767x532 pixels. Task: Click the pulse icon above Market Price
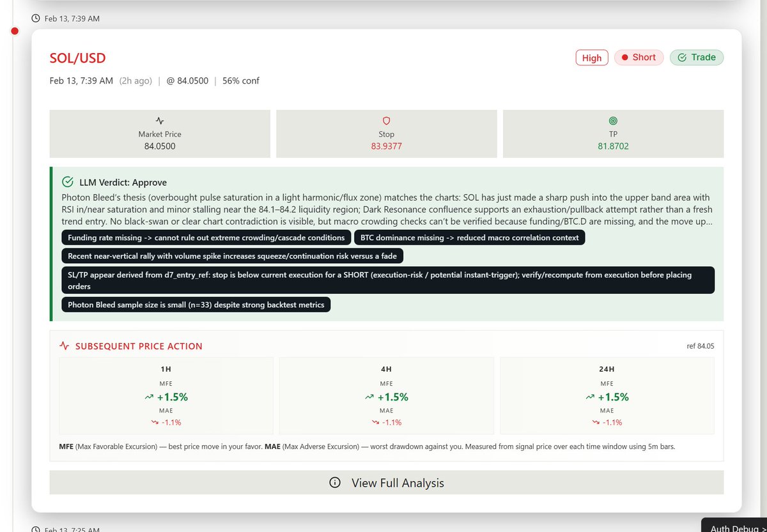pyautogui.click(x=160, y=120)
